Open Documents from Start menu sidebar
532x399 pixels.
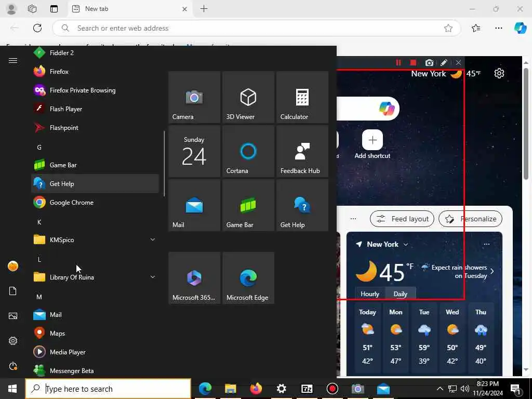coord(13,291)
